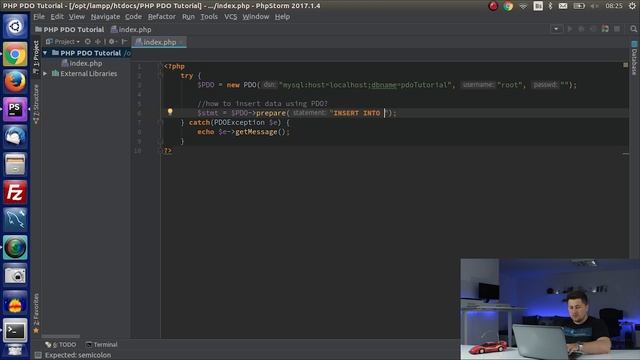The width and height of the screenshot is (640, 360).
Task: Open Thunderbird mail from dock
Action: tap(15, 136)
